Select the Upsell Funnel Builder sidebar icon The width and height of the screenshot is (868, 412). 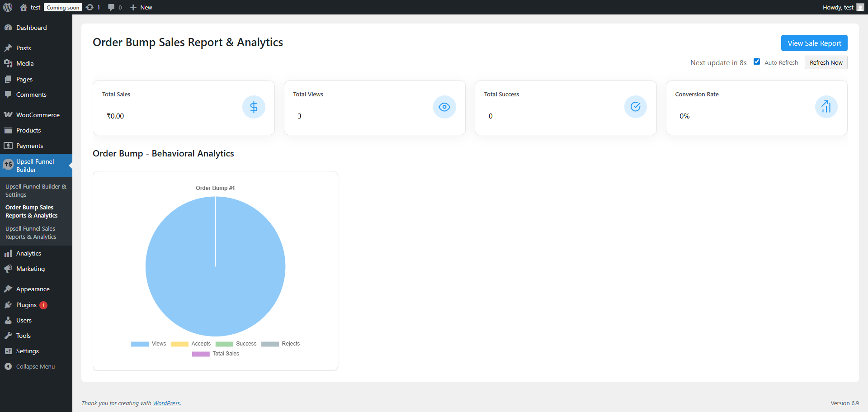(x=8, y=164)
